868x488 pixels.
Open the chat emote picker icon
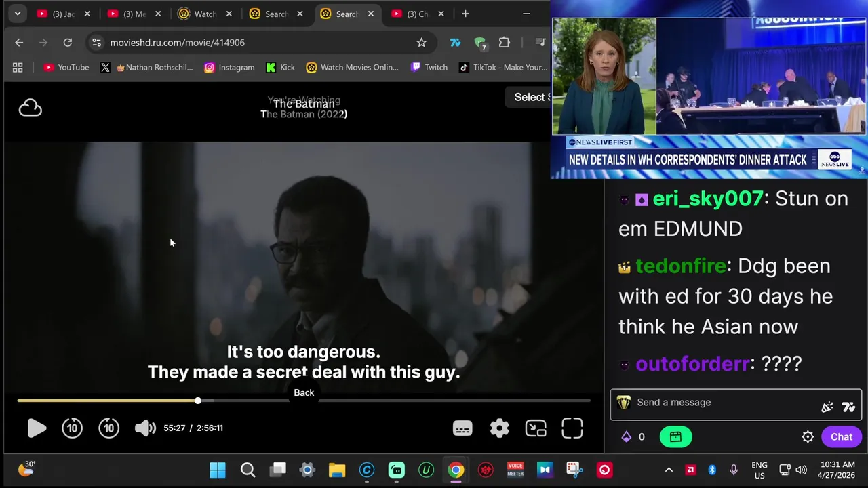[827, 407]
